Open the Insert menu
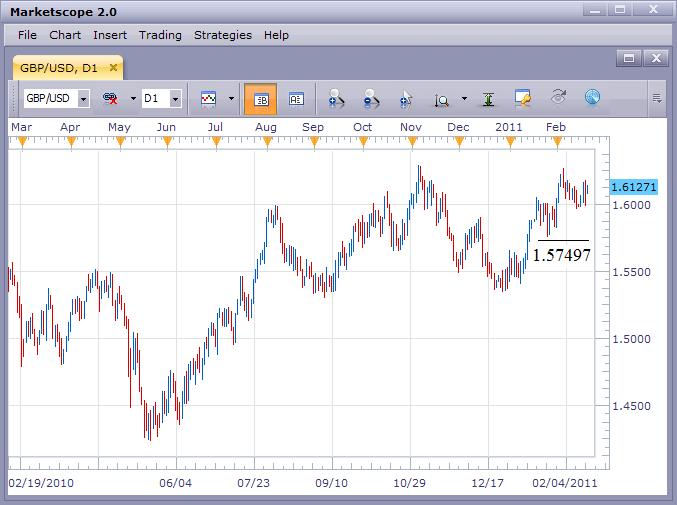 point(110,35)
